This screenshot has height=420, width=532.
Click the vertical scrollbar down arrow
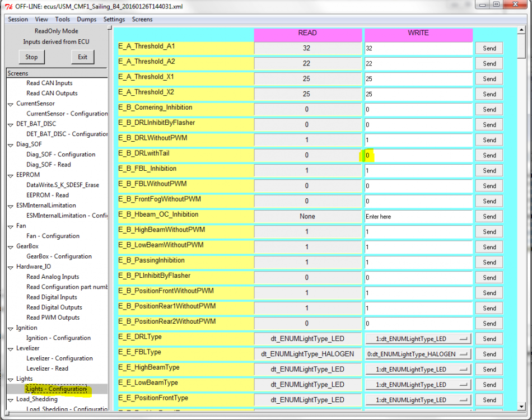coord(521,407)
